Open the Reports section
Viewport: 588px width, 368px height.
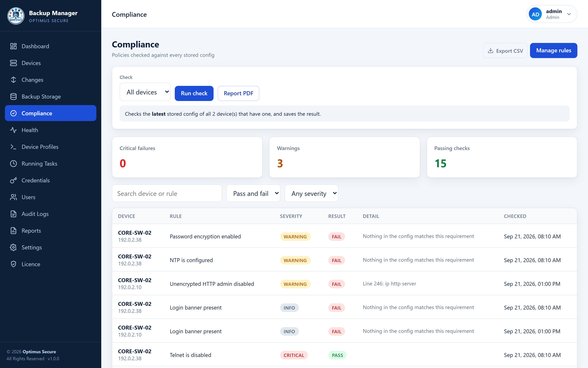click(51, 231)
